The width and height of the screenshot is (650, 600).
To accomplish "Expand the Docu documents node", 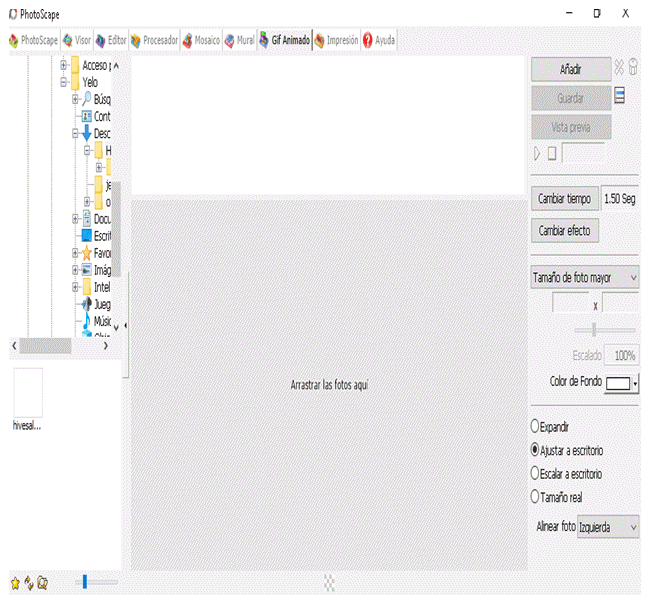I will coord(75,219).
